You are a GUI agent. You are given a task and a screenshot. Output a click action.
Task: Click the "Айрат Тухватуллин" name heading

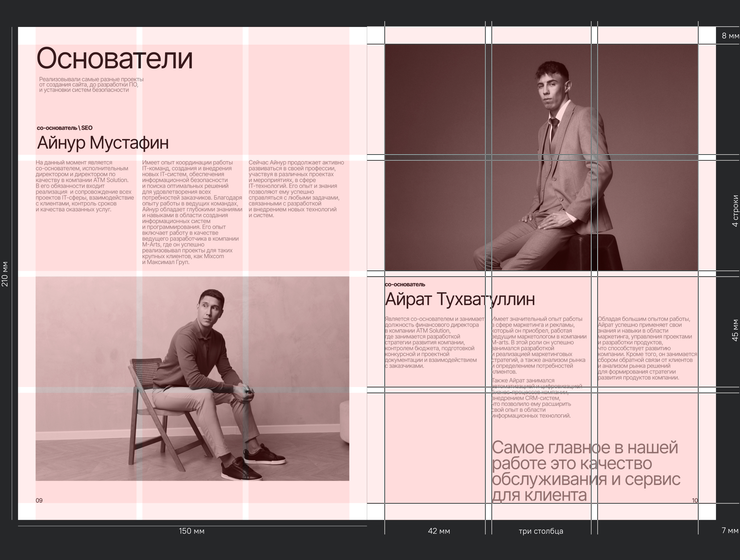point(460,299)
